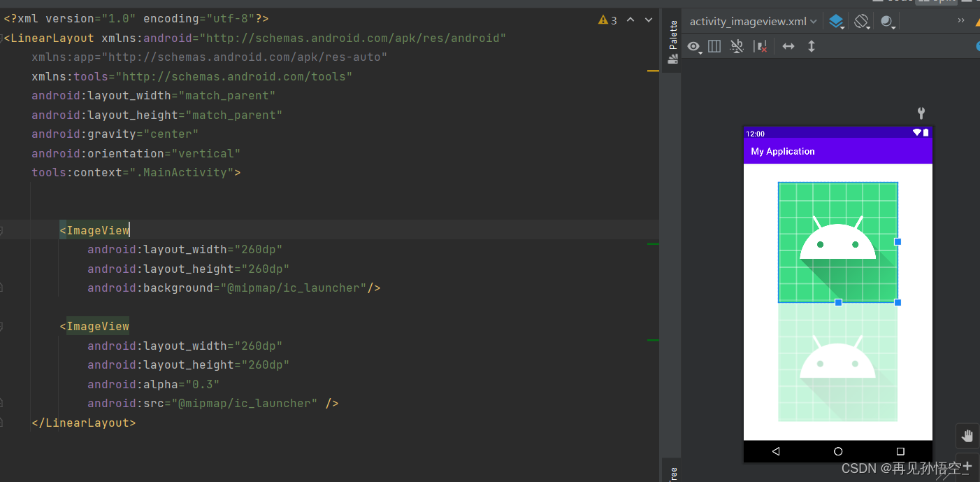Select the first ImageView tag in code
The image size is (980, 482).
[x=95, y=229]
